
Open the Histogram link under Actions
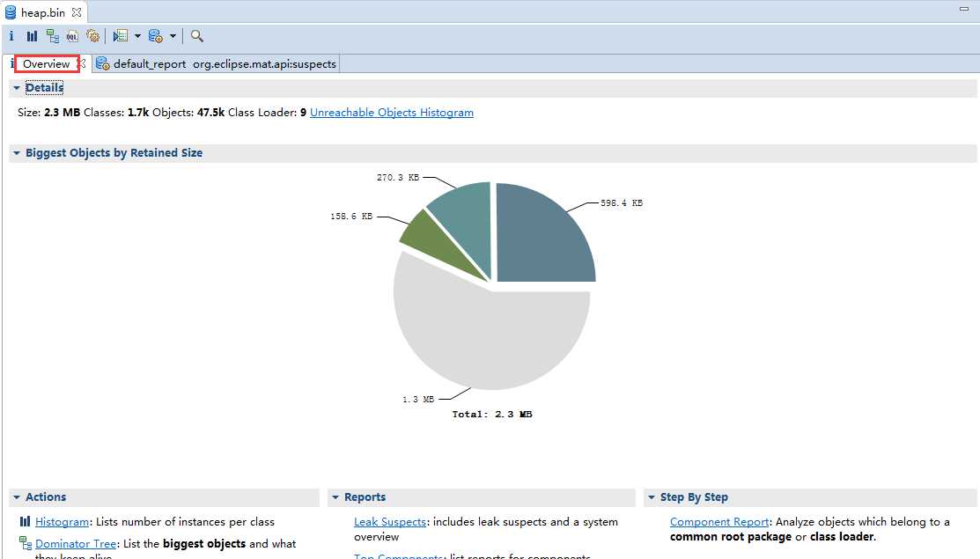pyautogui.click(x=62, y=521)
